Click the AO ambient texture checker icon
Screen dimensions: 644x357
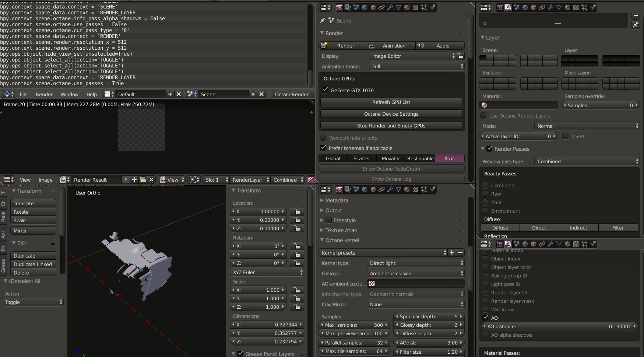point(372,284)
